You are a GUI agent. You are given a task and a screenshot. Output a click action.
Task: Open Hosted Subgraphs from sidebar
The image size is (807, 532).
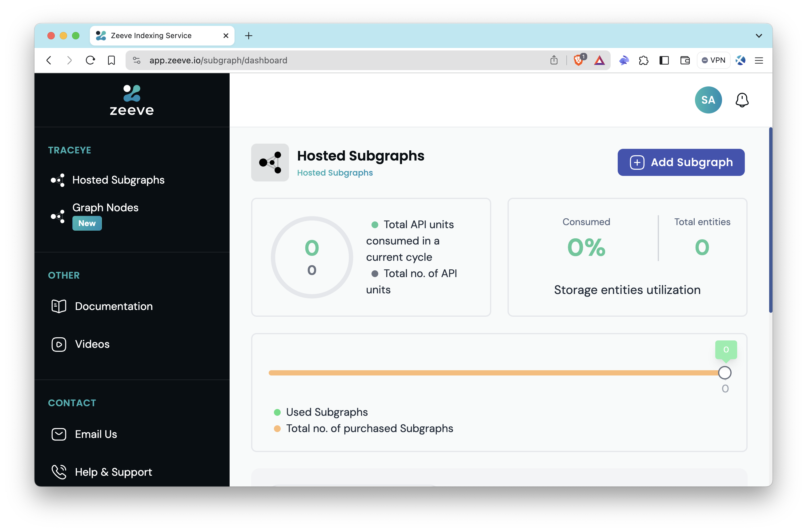[118, 180]
